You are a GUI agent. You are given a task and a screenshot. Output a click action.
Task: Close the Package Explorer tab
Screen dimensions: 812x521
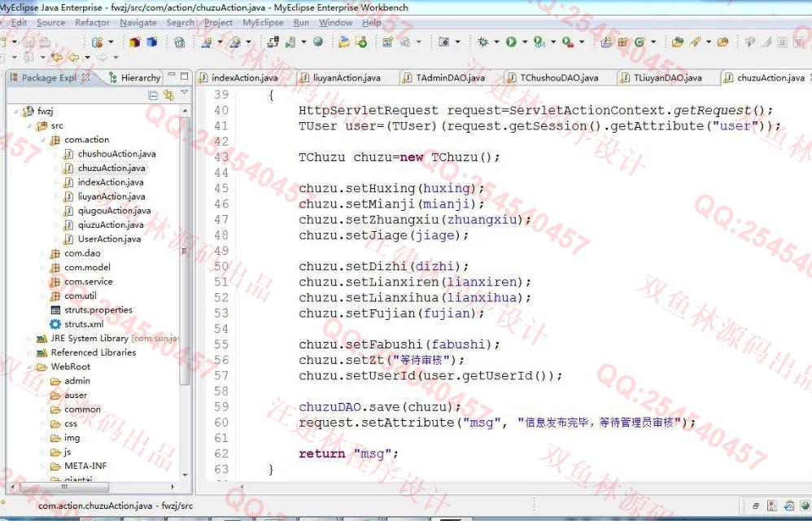tap(86, 77)
